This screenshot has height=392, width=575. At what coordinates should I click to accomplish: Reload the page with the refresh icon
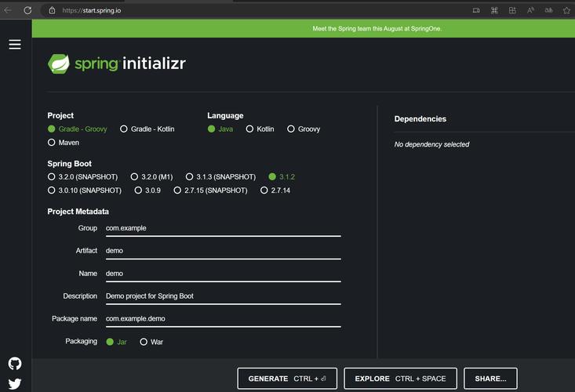coord(27,10)
